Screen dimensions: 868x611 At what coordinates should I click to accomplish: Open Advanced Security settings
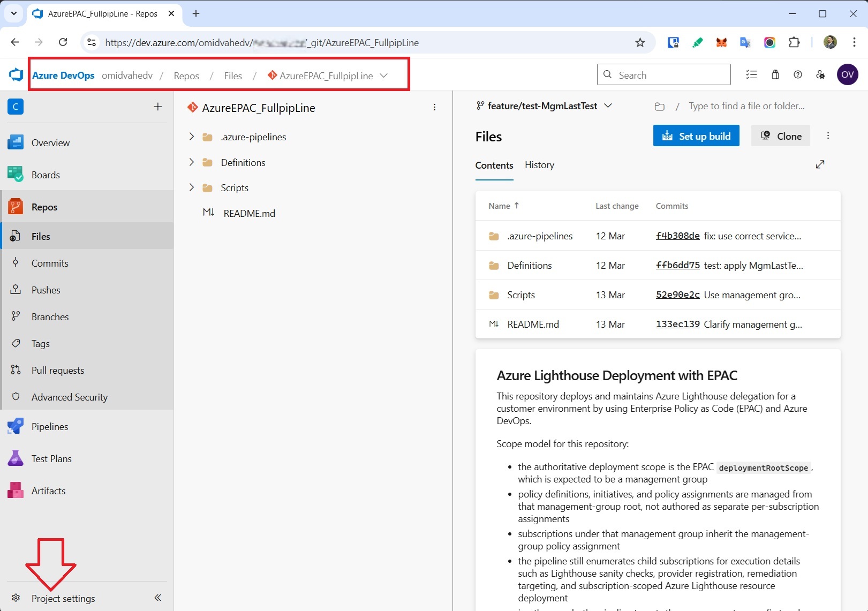(x=69, y=397)
